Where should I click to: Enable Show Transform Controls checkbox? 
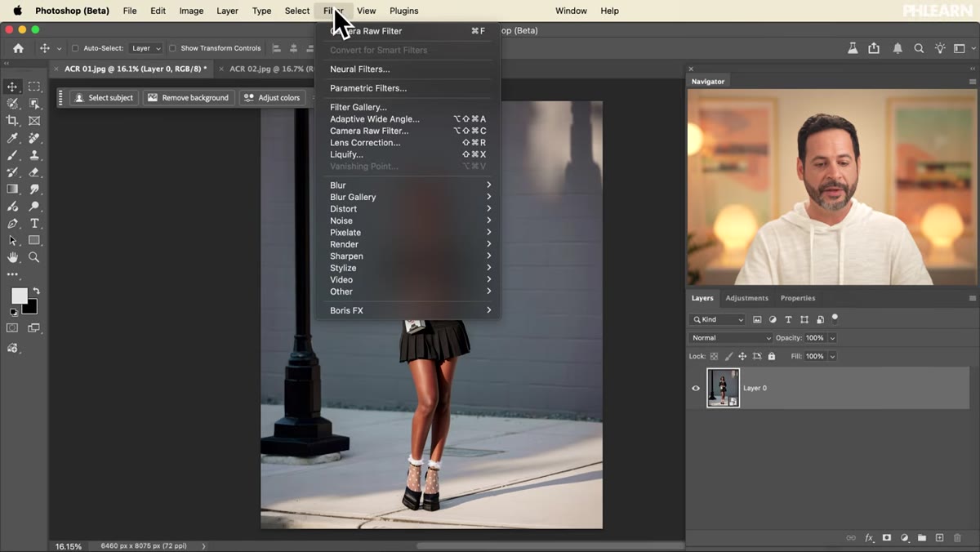172,48
